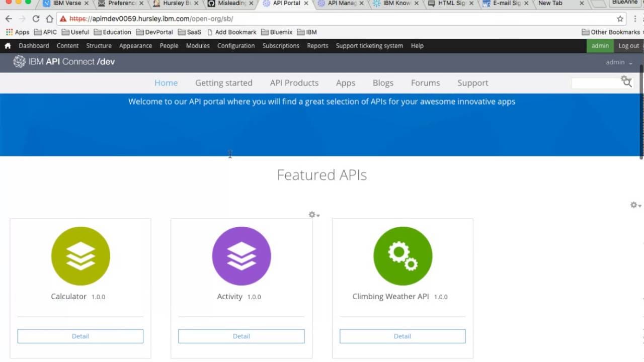The image size is (644, 362).
Task: Click the page vertical scrollbar
Action: click(x=641, y=112)
